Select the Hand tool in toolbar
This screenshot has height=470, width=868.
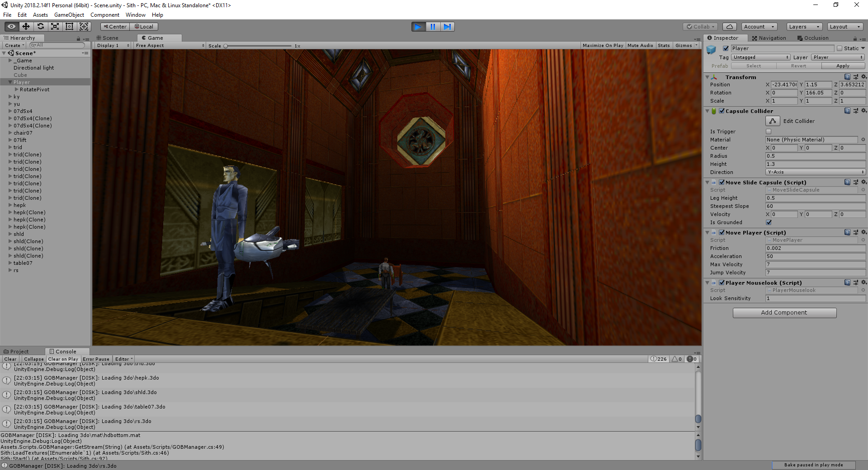coord(12,27)
